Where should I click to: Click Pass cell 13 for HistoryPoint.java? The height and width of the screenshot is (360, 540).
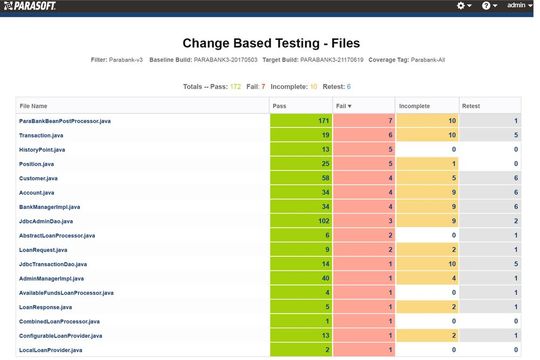click(x=301, y=150)
